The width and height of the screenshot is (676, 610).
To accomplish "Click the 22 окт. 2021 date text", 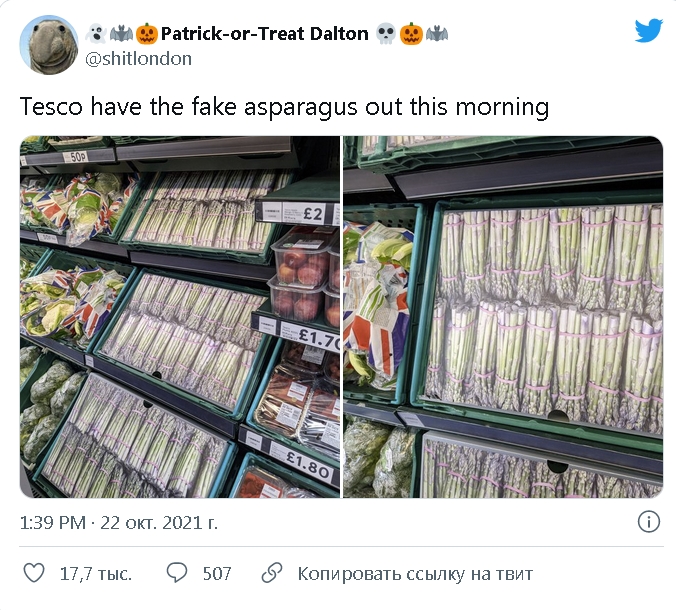I will click(x=159, y=523).
